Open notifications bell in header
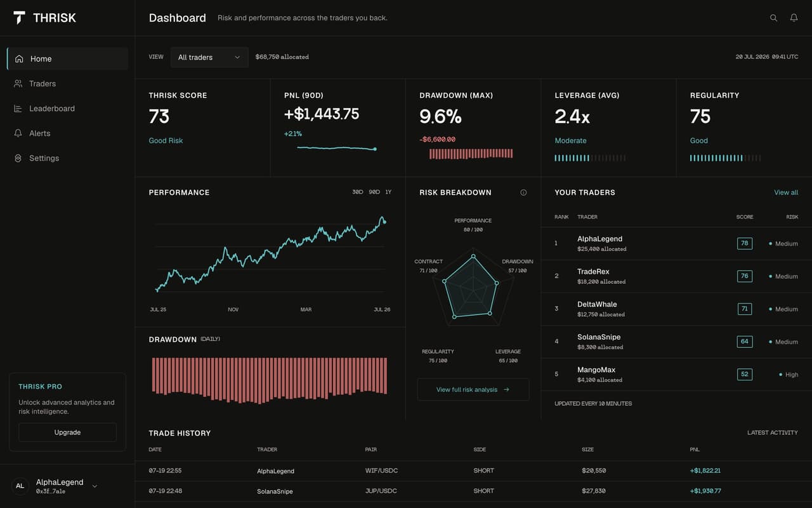This screenshot has height=508, width=812. [x=794, y=18]
